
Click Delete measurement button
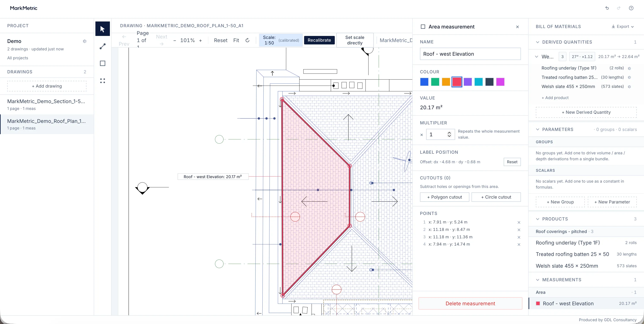tap(470, 304)
